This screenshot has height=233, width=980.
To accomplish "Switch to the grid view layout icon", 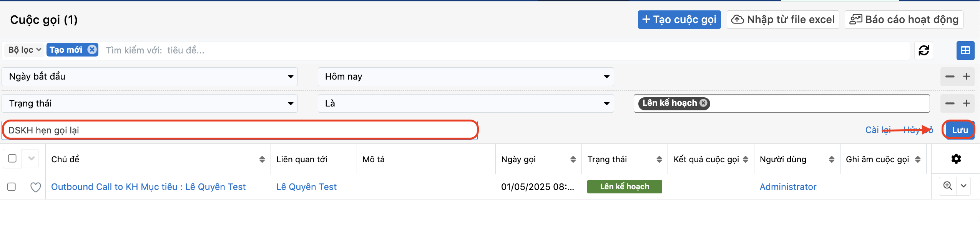I will [965, 50].
